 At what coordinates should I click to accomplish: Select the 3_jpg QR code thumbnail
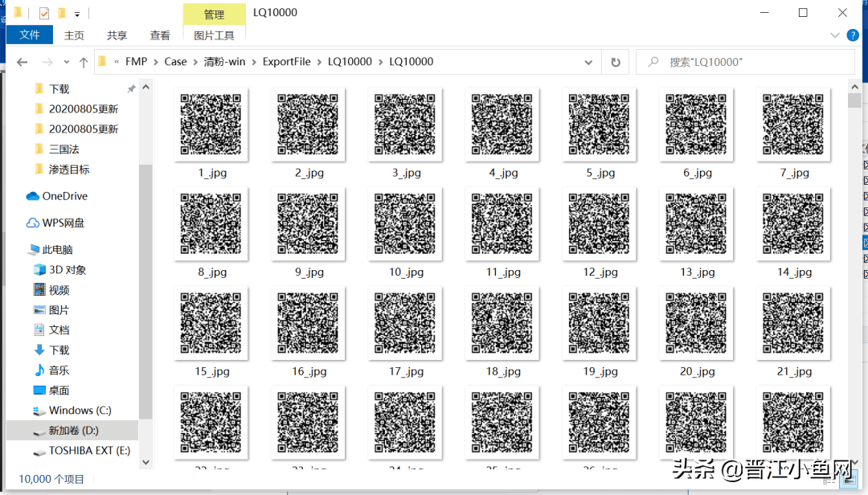(405, 124)
